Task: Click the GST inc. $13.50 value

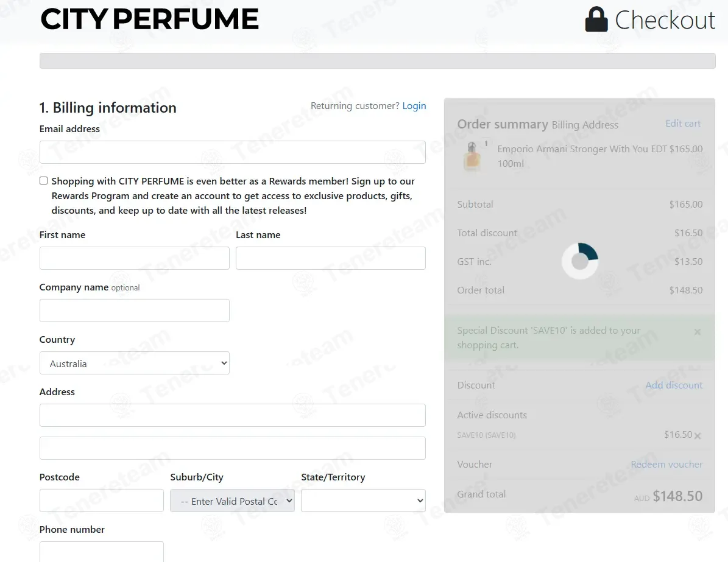Action: 688,261
